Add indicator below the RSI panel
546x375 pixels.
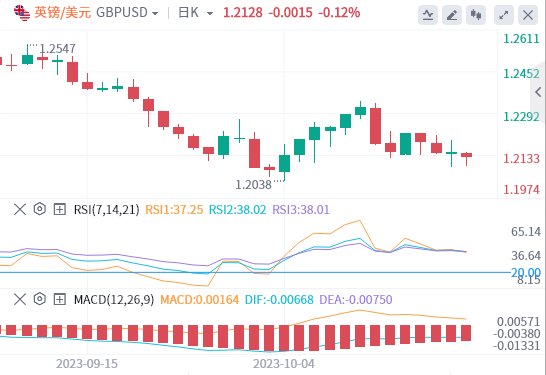pyautogui.click(x=60, y=209)
